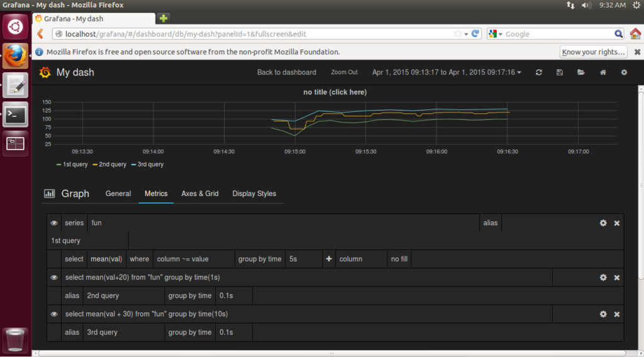Change the mean(val) select function
644x357 pixels.
coord(106,259)
